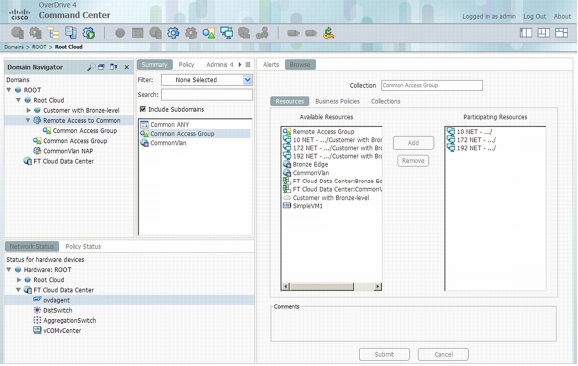Open the tab list icon beside Admins tab
This screenshot has height=366, width=578.
point(248,65)
